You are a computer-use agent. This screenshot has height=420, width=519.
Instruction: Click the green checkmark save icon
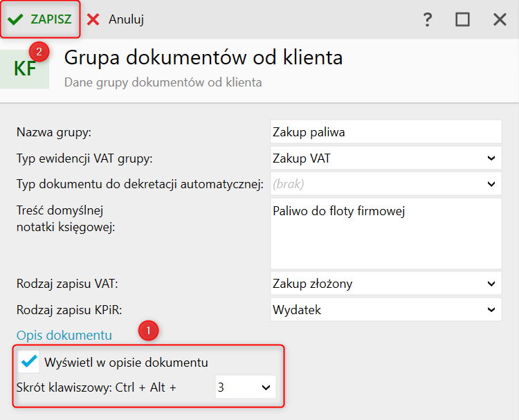tap(15, 19)
